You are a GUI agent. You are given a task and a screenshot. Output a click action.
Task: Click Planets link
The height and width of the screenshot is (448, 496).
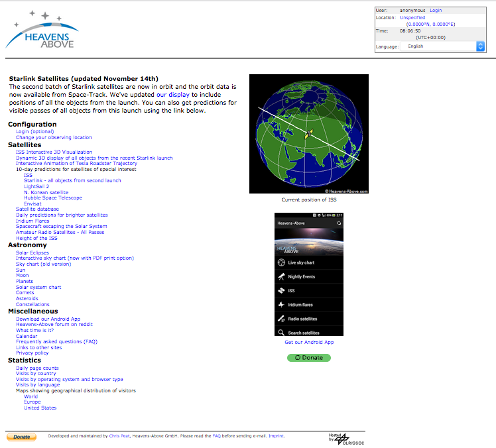(x=25, y=282)
